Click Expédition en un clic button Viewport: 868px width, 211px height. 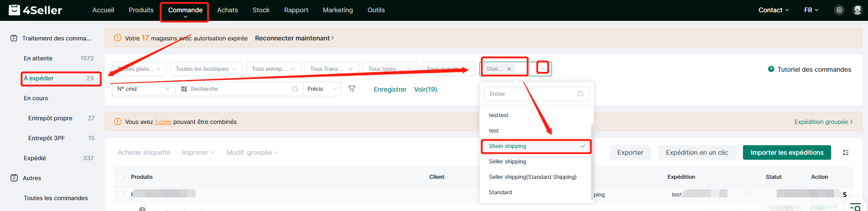(x=697, y=152)
